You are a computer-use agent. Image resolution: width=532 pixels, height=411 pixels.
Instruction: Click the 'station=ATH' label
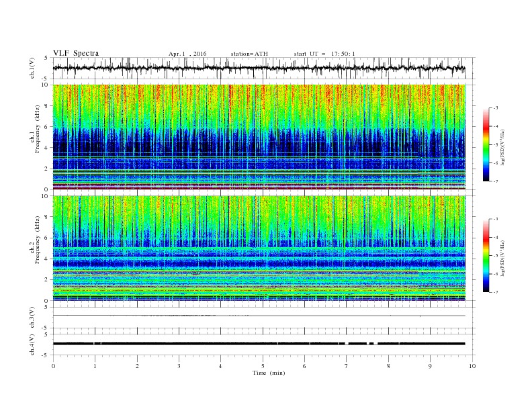pos(249,54)
